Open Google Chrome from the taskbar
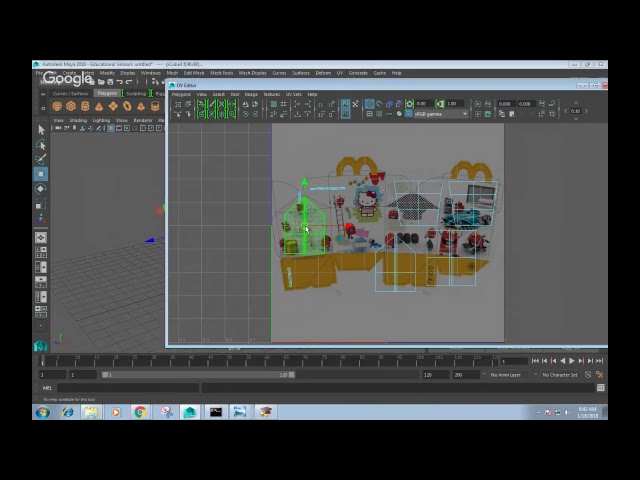Screen dimensions: 640x480 click(x=140, y=412)
